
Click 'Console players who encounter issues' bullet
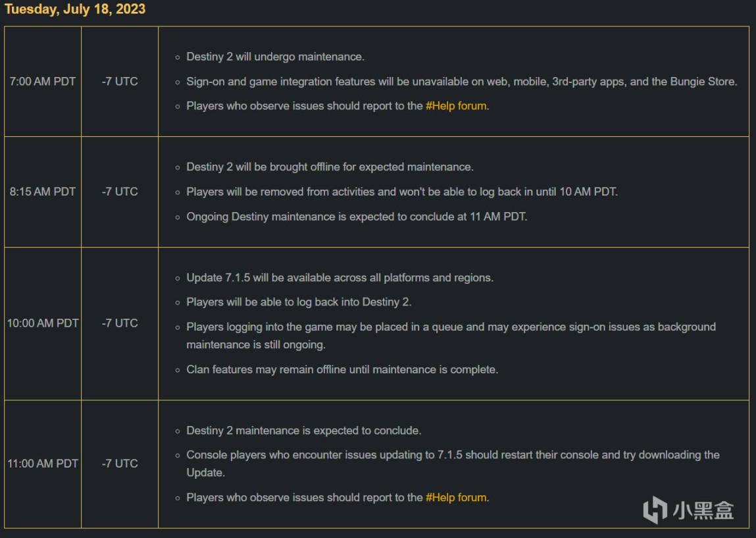(453, 463)
